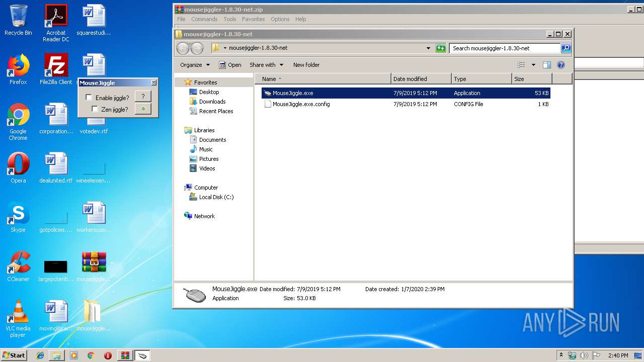Open the Organize dropdown menu

click(195, 65)
